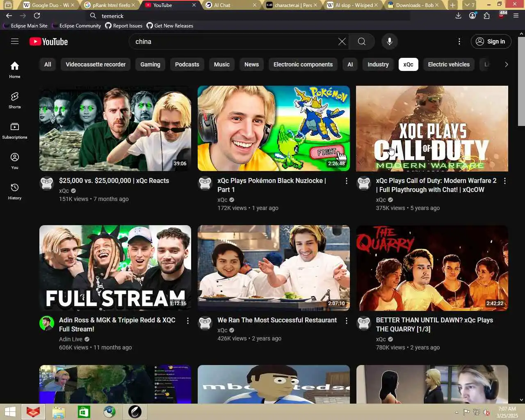Screen dimensions: 525x420
Task: Select the Industry filter chip
Action: [378, 64]
